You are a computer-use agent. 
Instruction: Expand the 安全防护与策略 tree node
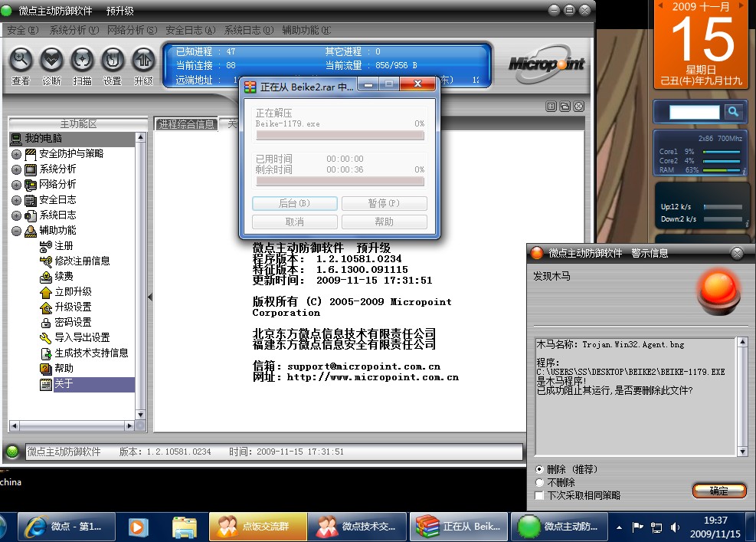tap(16, 154)
